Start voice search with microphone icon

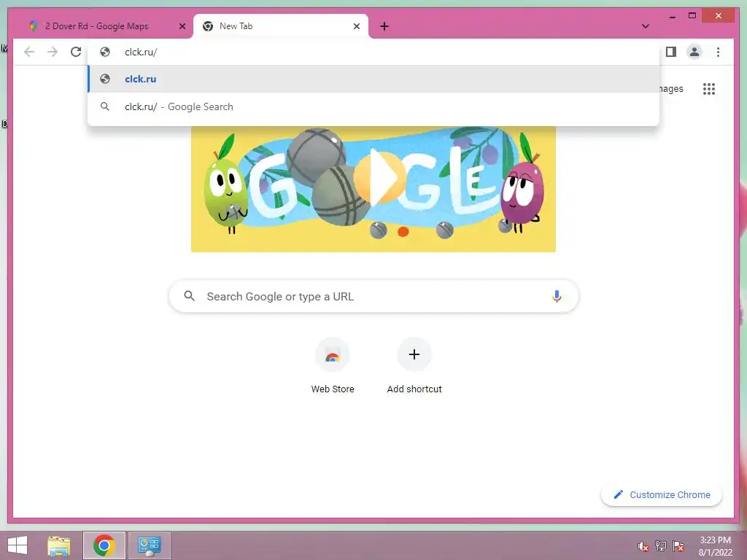point(557,296)
